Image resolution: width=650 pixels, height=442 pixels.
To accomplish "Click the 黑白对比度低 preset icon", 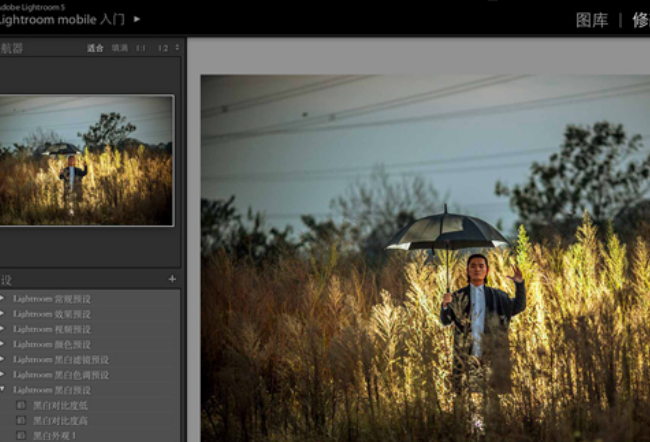I will pos(21,406).
